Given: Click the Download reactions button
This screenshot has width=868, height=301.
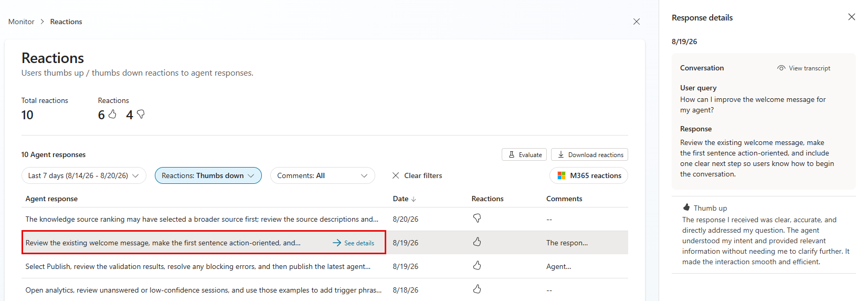Looking at the screenshot, I should [x=589, y=154].
